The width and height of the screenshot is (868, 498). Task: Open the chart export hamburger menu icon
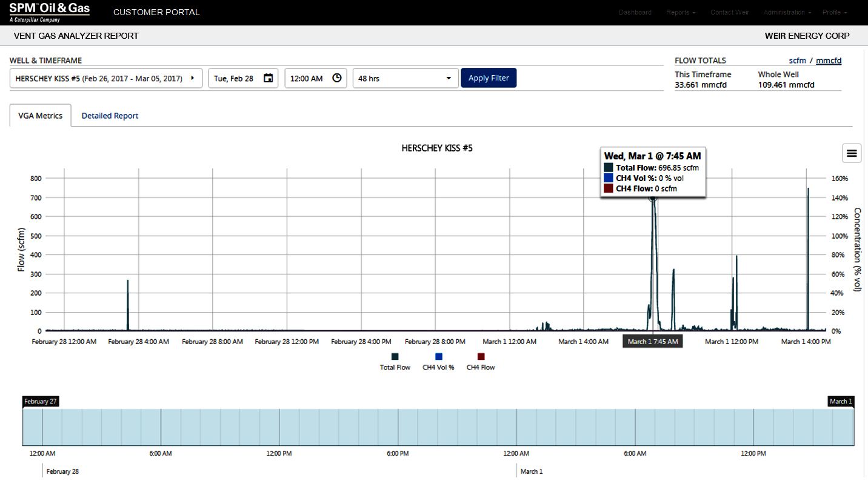(x=852, y=153)
